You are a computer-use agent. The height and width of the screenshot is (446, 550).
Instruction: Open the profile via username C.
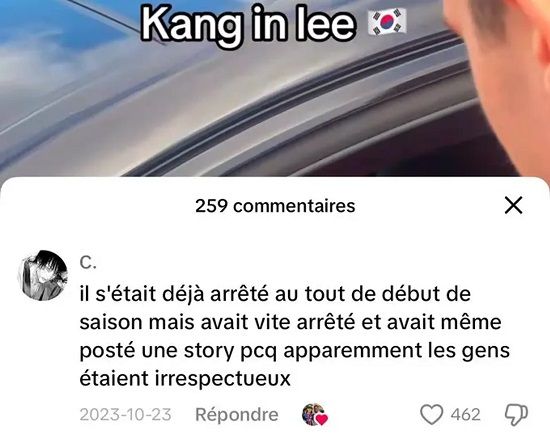click(88, 262)
